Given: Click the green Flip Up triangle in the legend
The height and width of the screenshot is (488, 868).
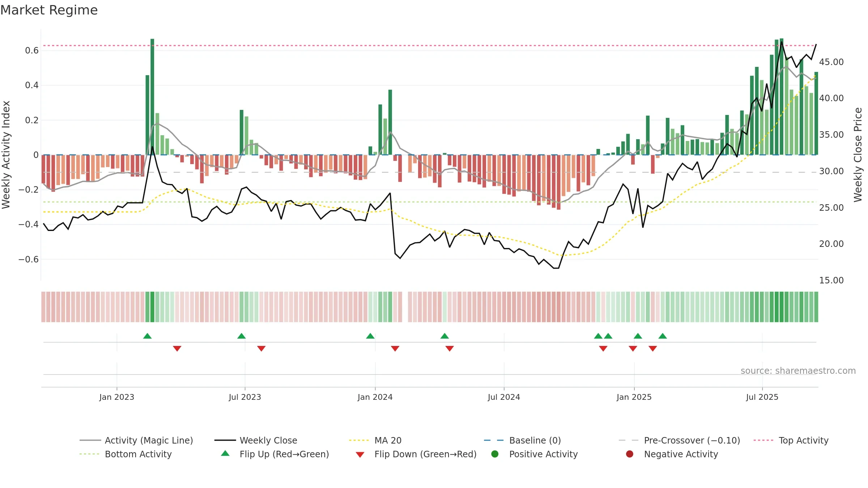Looking at the screenshot, I should click(x=225, y=453).
